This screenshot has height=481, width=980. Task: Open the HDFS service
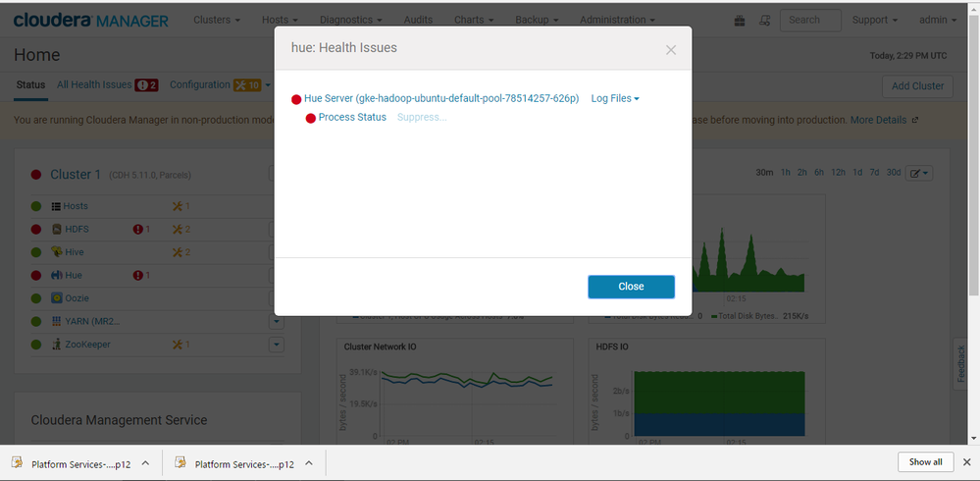point(77,229)
